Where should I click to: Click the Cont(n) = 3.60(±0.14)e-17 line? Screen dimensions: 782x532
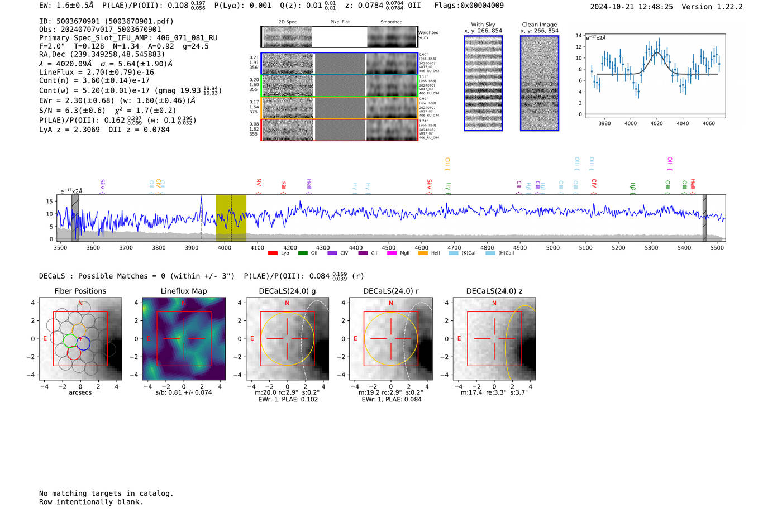point(94,80)
